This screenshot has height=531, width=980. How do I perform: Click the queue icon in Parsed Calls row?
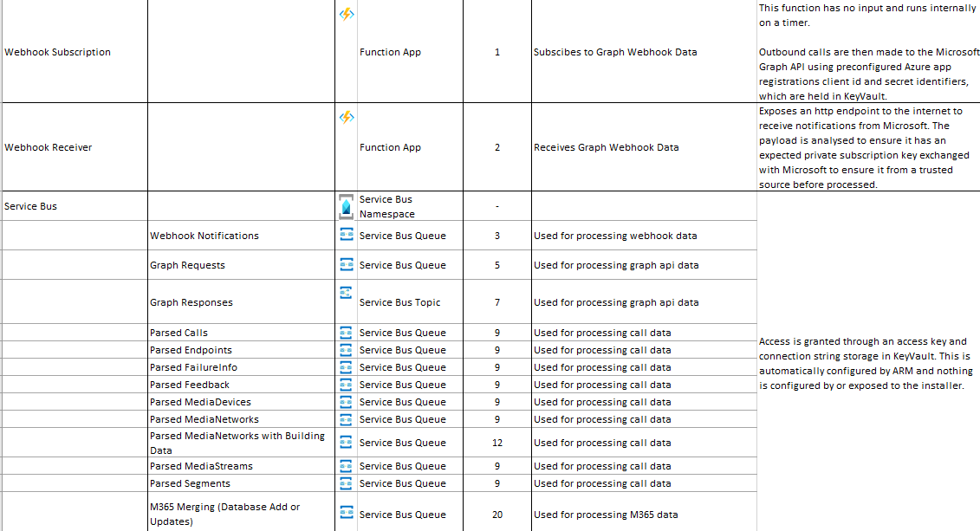point(346,333)
